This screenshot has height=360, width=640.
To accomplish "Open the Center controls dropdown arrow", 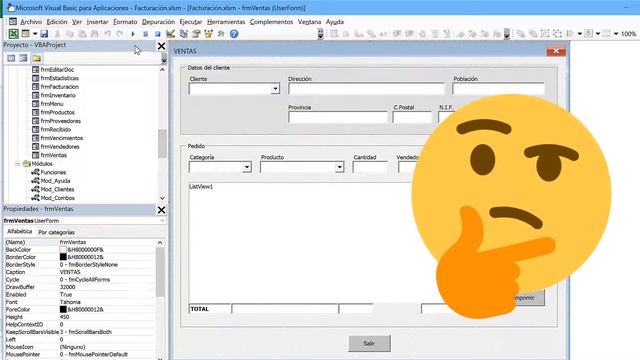I will tap(598, 33).
